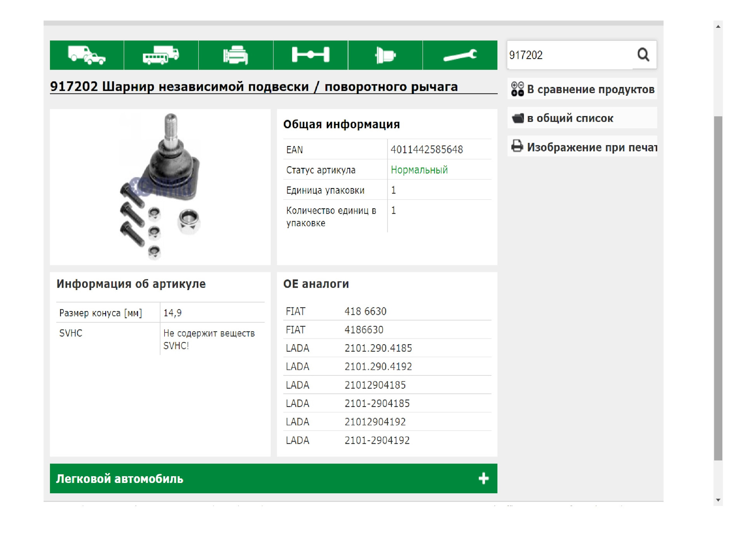Viewport: 746px width, 560px height.
Task: Click the scroll up arrow
Action: coord(718,26)
